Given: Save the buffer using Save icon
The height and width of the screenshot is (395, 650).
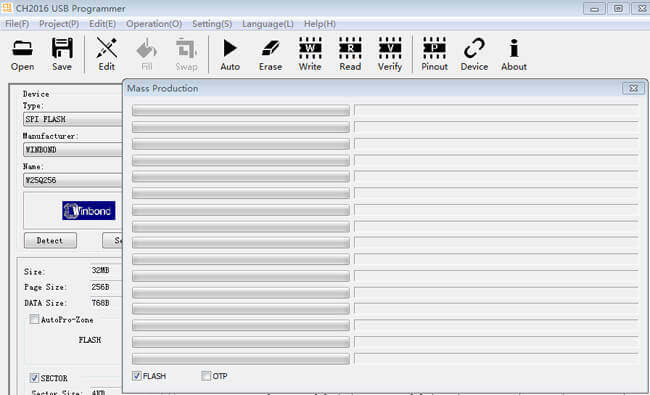Looking at the screenshot, I should coord(62,54).
